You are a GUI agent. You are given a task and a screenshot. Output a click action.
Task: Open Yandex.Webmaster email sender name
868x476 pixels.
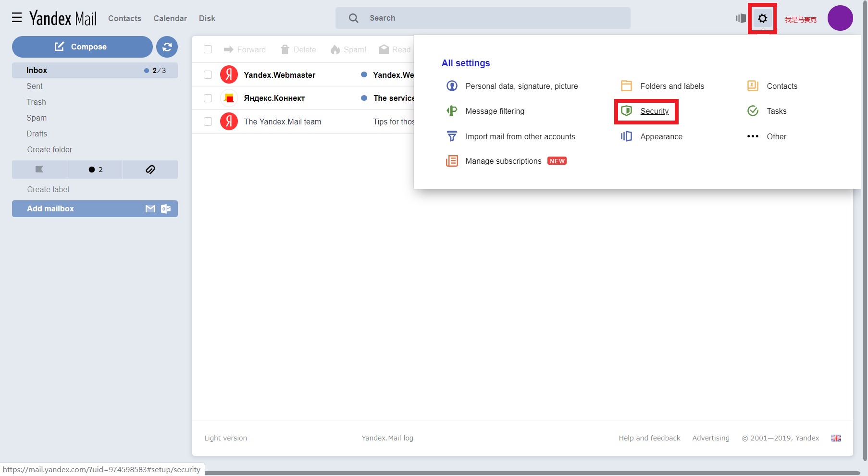(x=280, y=75)
